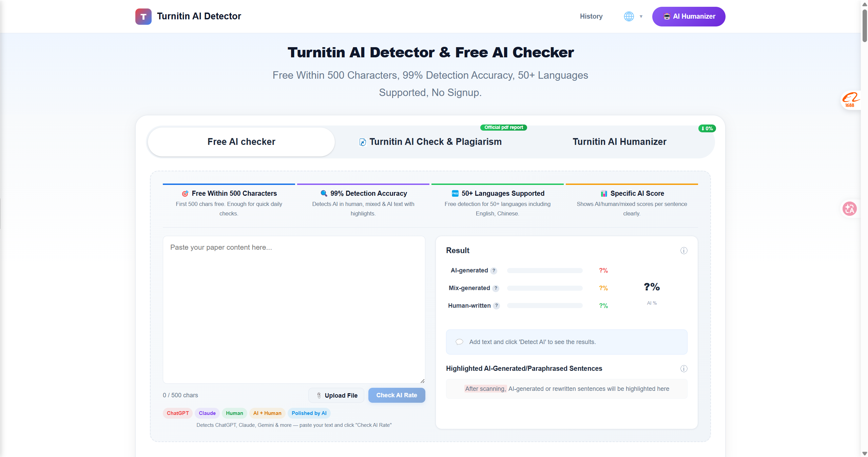This screenshot has height=457, width=868.
Task: Open the History page
Action: (591, 16)
